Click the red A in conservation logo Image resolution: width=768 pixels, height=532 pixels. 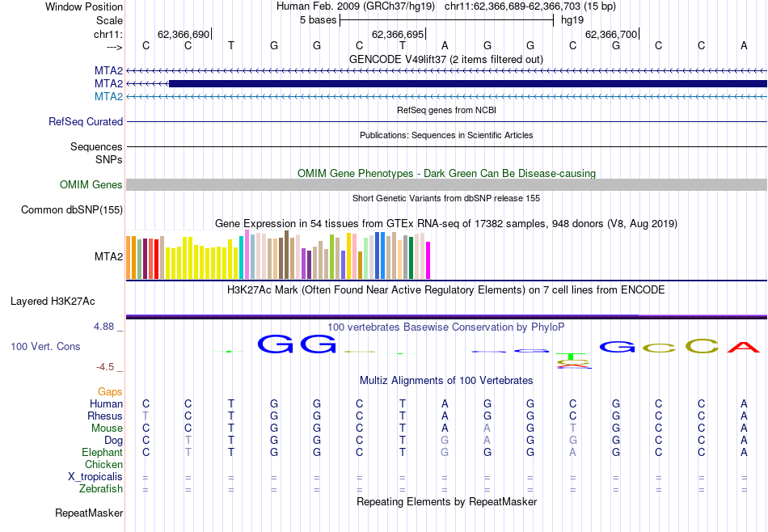pos(744,348)
